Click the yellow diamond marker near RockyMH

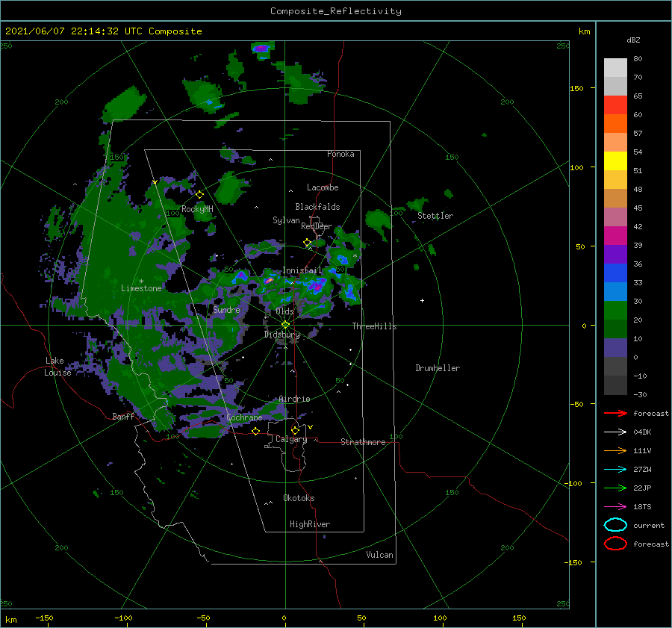tap(199, 195)
